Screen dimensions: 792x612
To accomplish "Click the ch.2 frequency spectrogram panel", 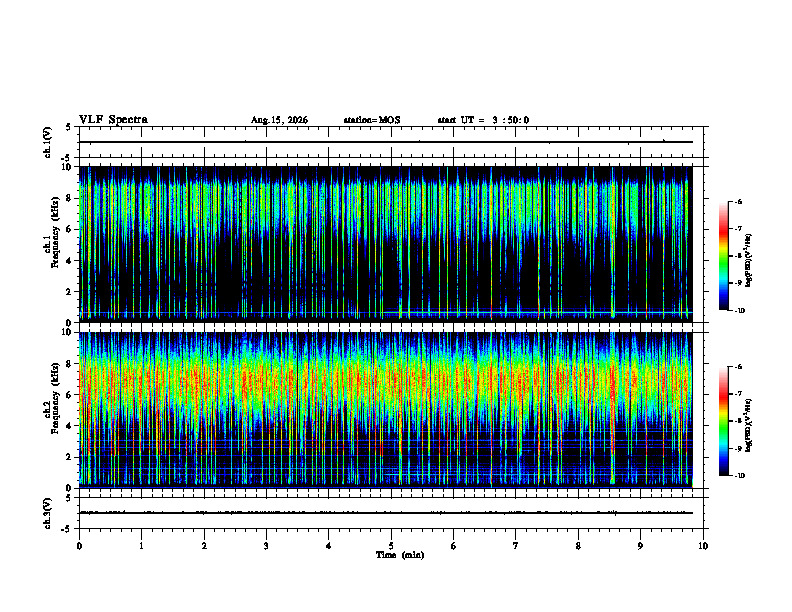I will point(386,410).
